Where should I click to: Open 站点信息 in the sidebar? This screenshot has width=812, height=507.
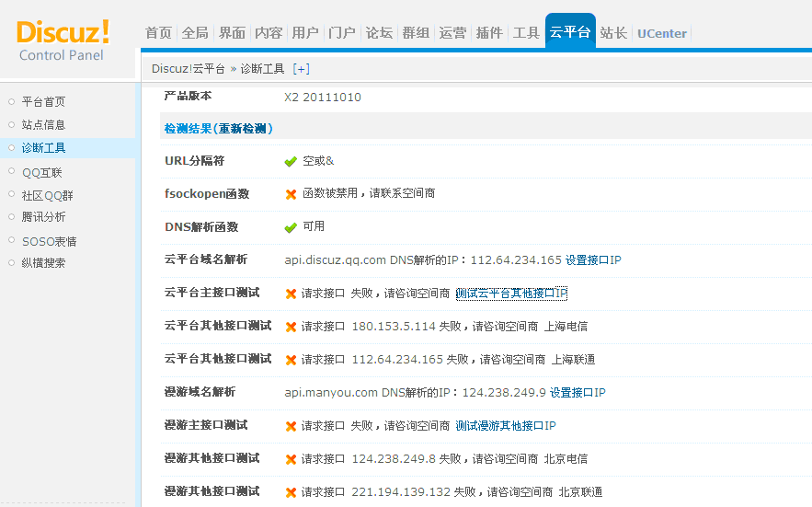43,124
